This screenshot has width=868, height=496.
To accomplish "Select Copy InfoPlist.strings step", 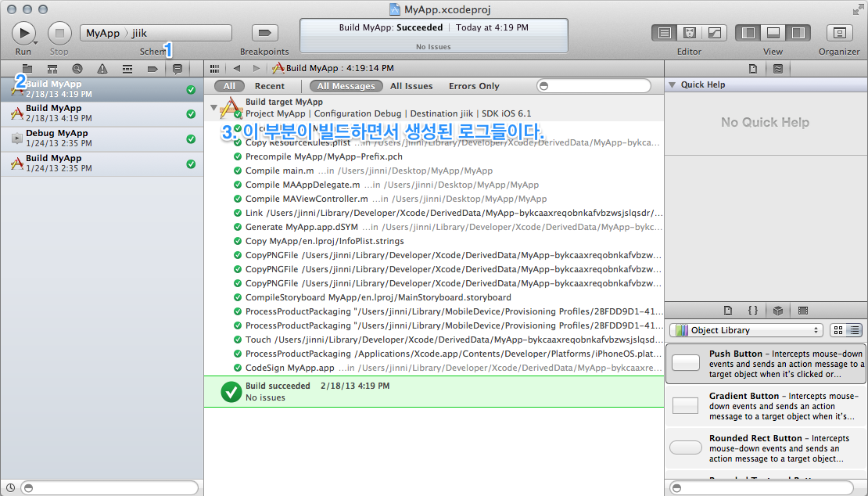I will [434, 242].
